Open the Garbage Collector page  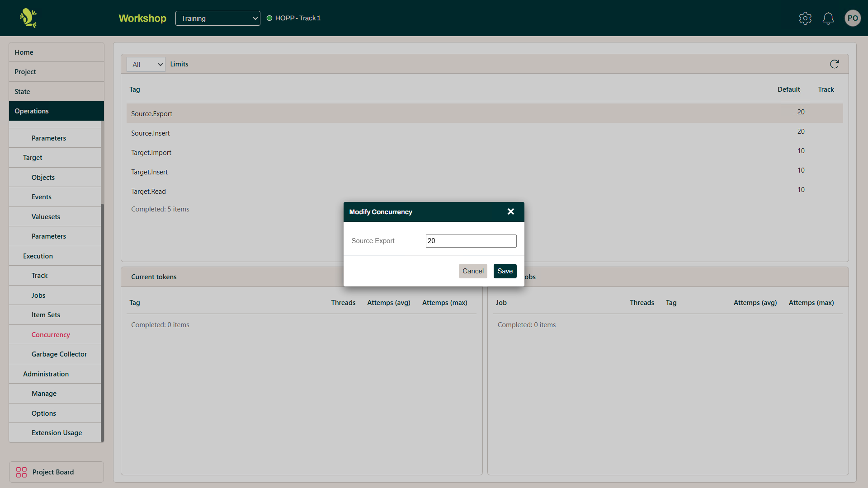point(59,354)
